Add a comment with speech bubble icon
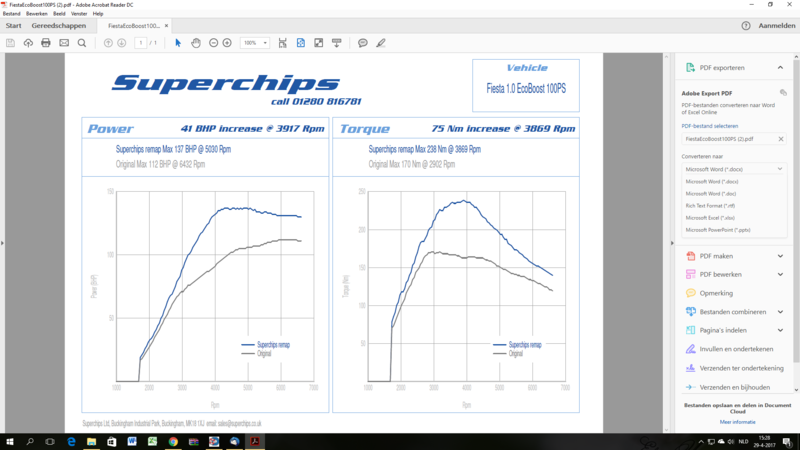Viewport: 800px width, 450px height. click(x=363, y=43)
